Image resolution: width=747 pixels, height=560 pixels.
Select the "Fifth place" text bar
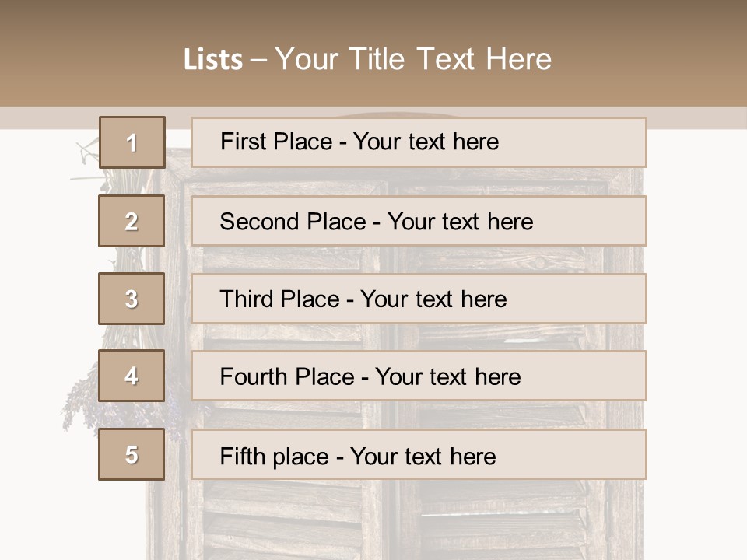point(419,454)
